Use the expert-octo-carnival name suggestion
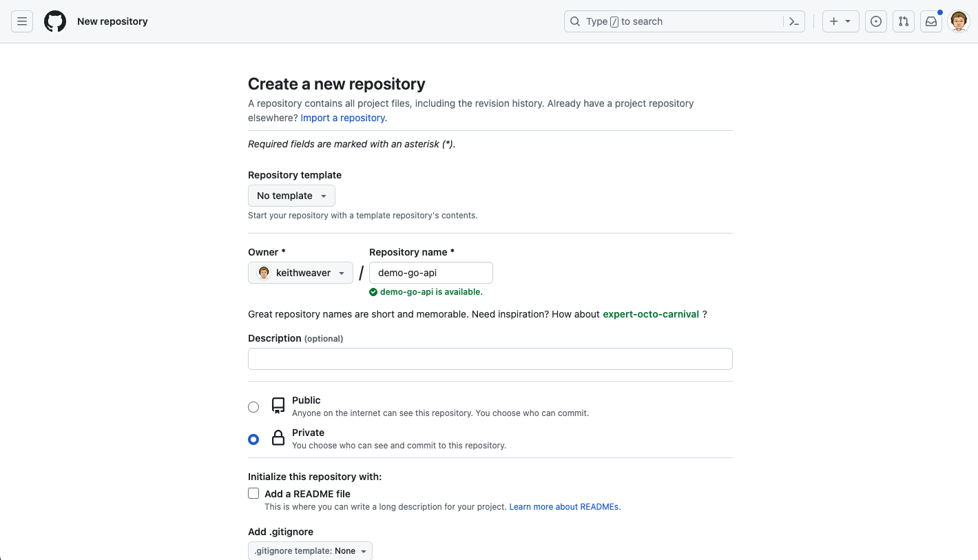 point(651,314)
